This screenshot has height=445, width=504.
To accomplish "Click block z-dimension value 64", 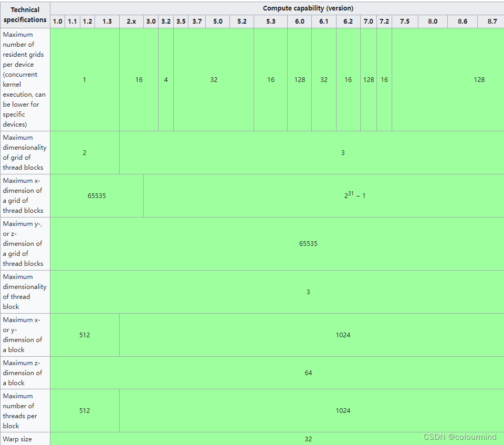I will (308, 373).
